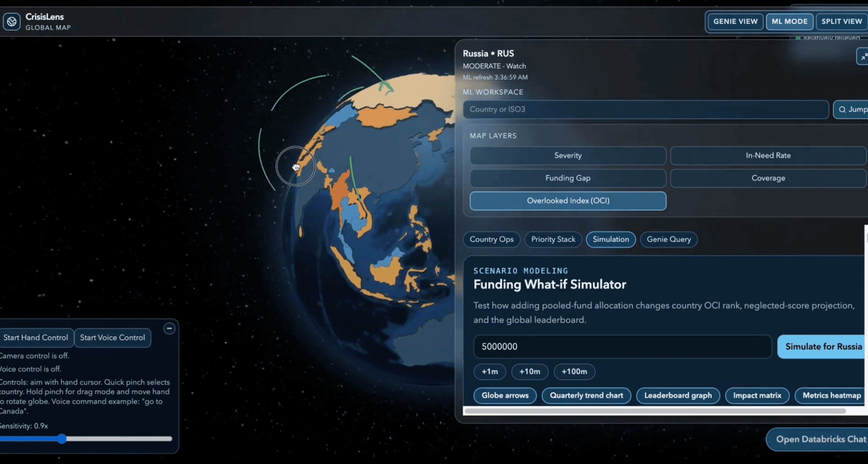
Task: Click the horizontal scrollbar below chart options
Action: [x=655, y=411]
